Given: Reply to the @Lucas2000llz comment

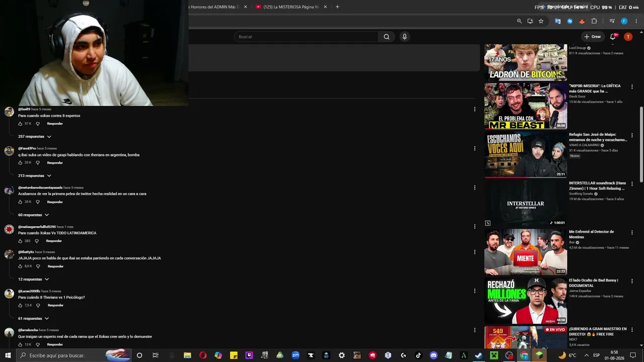Looking at the screenshot, I should (x=55, y=306).
